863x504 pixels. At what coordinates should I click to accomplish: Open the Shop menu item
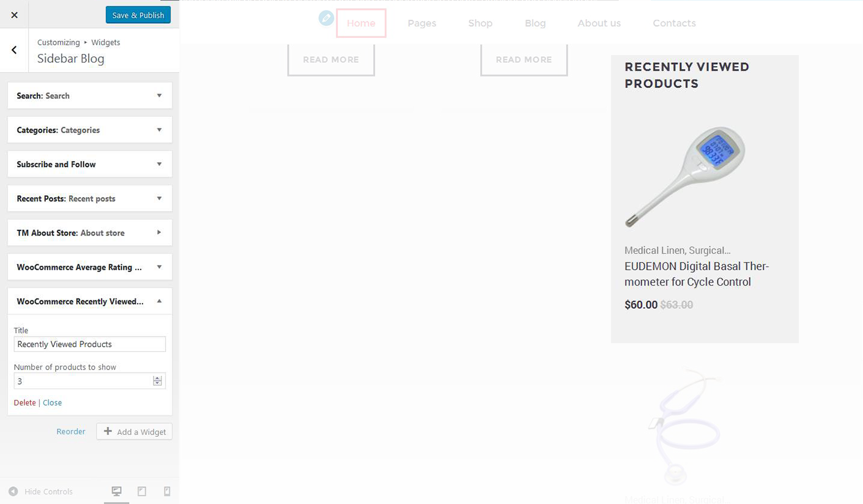pos(480,23)
